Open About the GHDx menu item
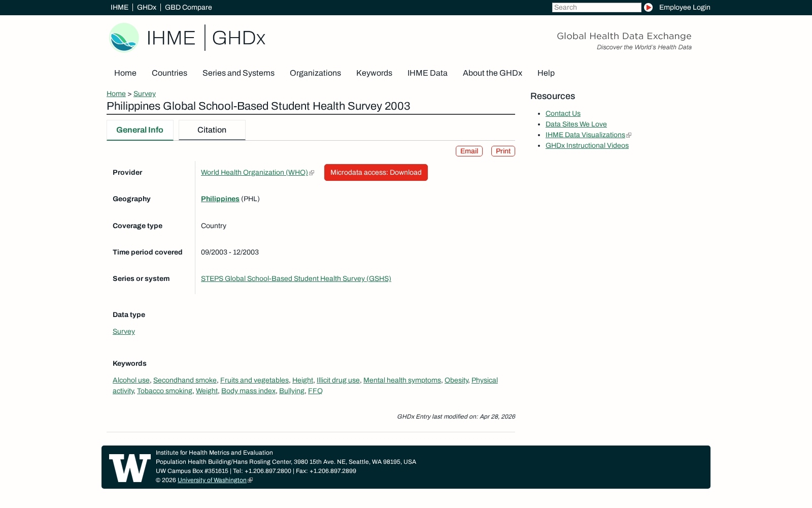 [492, 73]
